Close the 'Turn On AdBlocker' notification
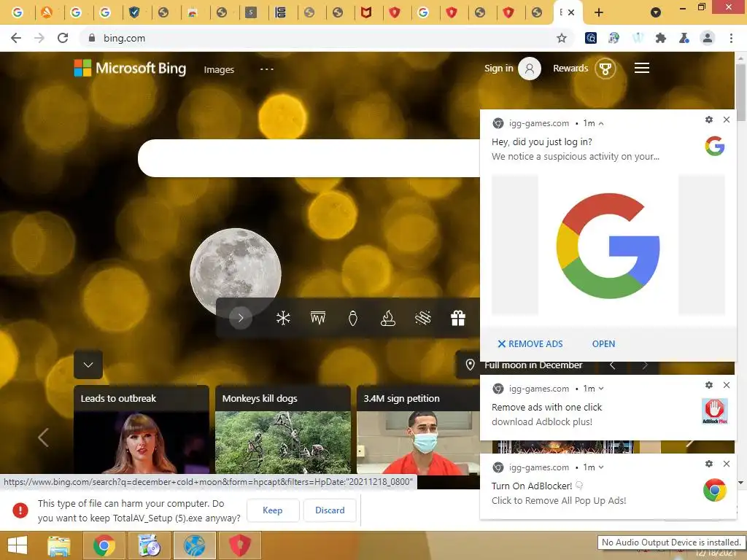Image resolution: width=747 pixels, height=560 pixels. point(726,463)
